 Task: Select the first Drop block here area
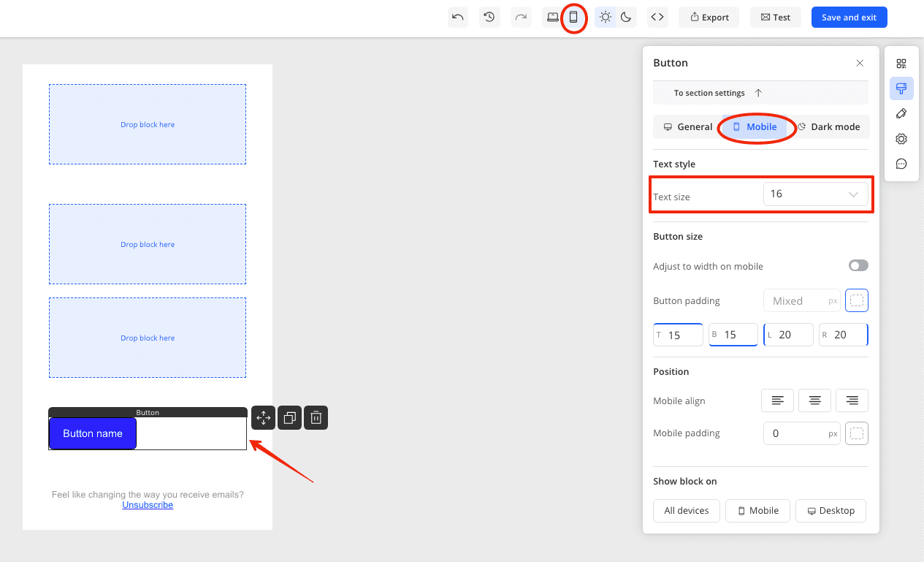pyautogui.click(x=148, y=124)
